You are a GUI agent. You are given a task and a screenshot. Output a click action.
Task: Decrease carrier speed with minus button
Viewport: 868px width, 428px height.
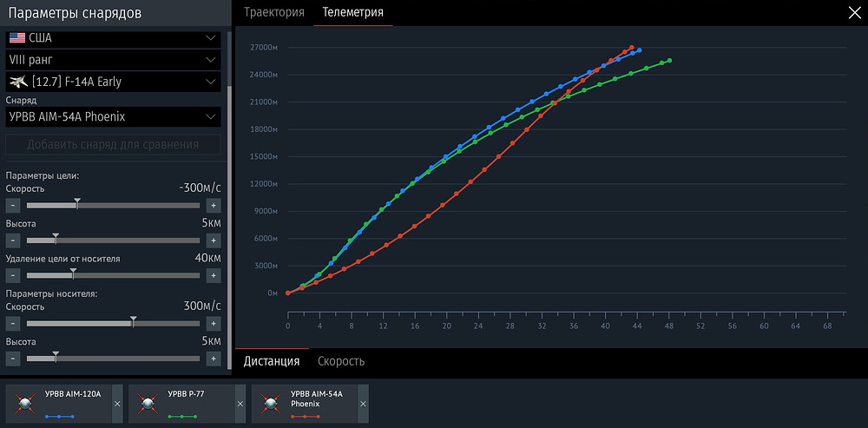click(13, 323)
